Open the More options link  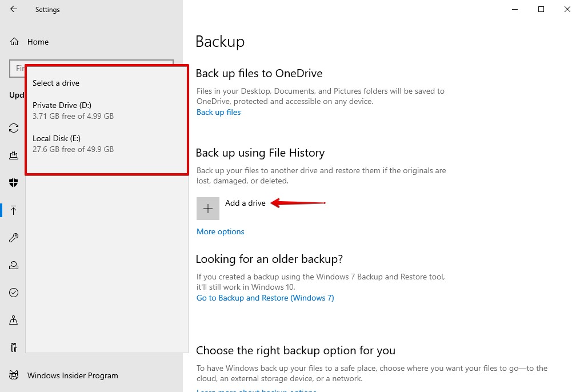point(220,231)
